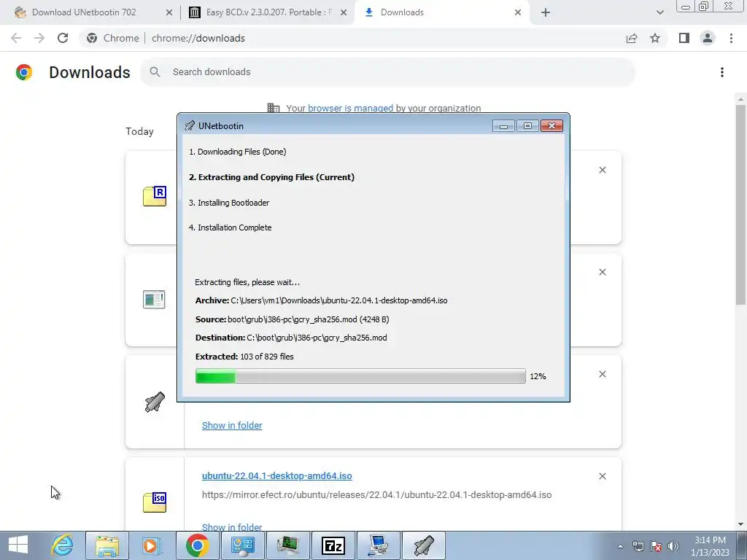The width and height of the screenshot is (747, 560).
Task: Click the Chrome logo beside Downloads
Action: click(24, 72)
